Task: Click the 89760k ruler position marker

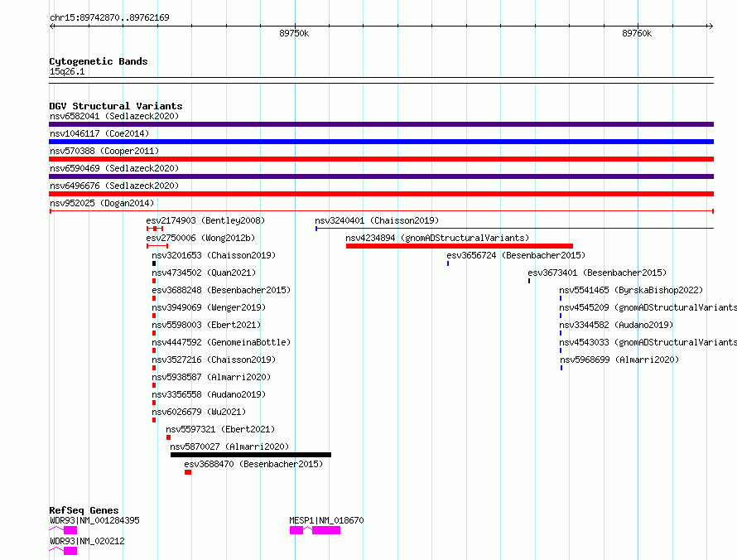Action: (637, 33)
